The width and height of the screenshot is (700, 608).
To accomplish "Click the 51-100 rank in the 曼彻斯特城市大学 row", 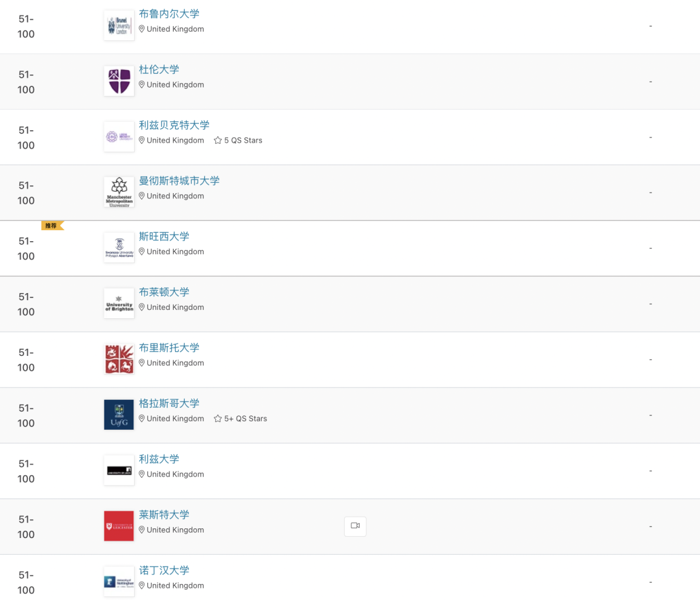I will point(26,193).
